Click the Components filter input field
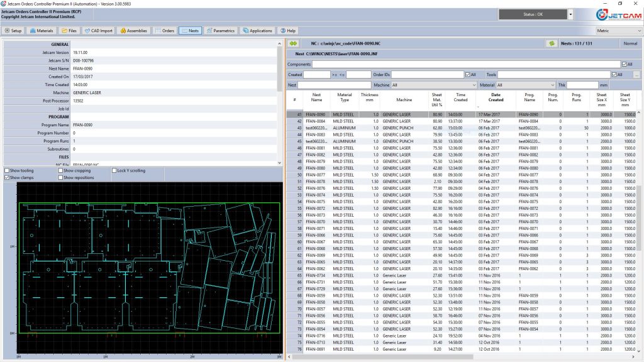644x362 pixels. (x=465, y=64)
